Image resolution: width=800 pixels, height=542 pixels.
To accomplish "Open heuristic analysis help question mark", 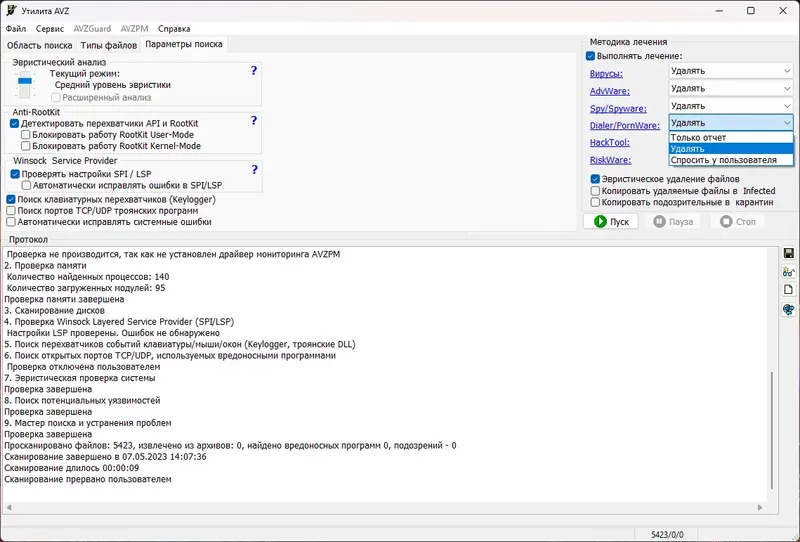I will tap(254, 70).
